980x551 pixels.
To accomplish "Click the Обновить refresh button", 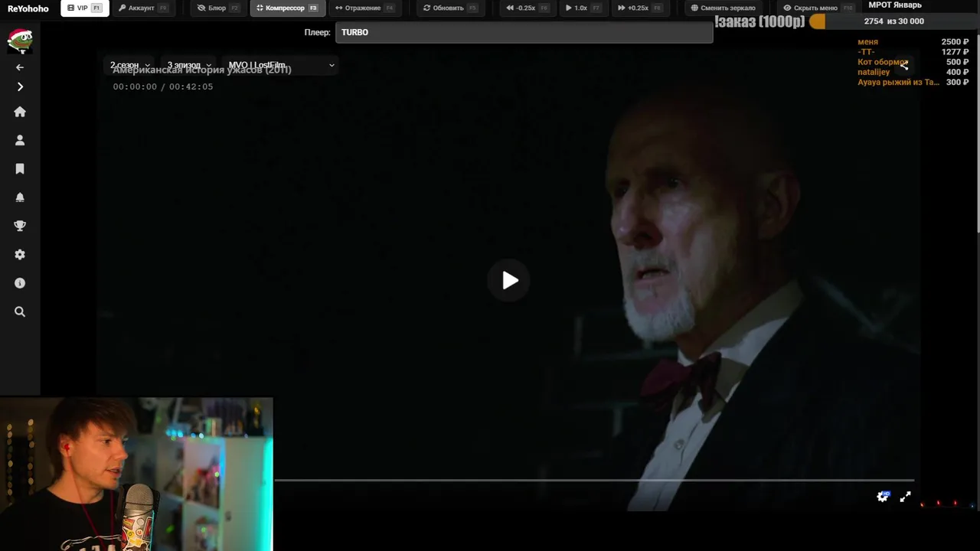I will (x=450, y=8).
